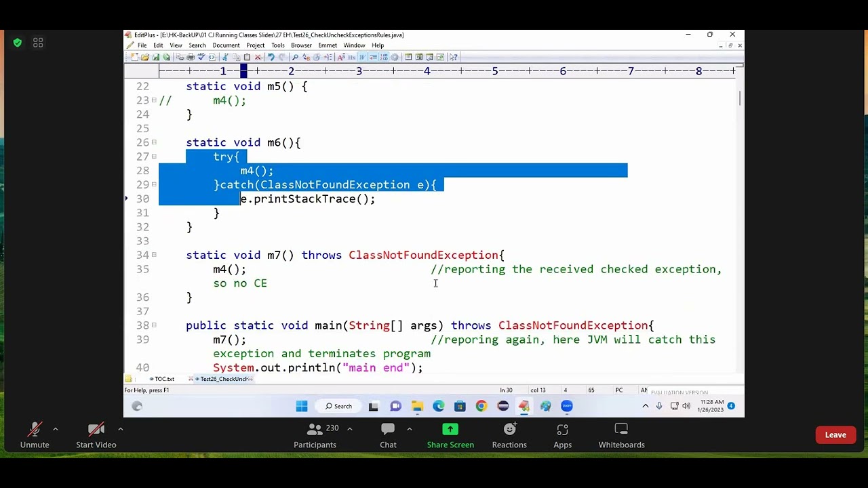Toggle Share Screen in Zoom
This screenshot has width=868, height=488.
click(450, 435)
